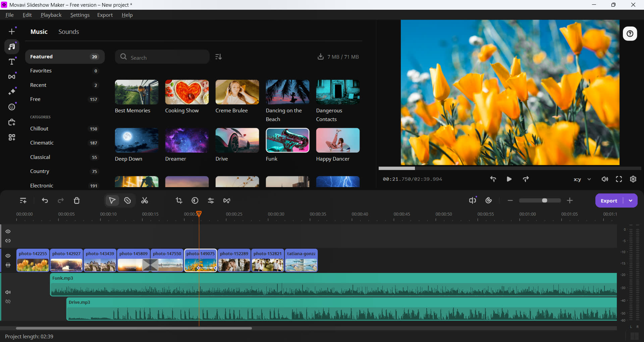Undo the last timeline action
This screenshot has width=644, height=342.
tap(45, 201)
